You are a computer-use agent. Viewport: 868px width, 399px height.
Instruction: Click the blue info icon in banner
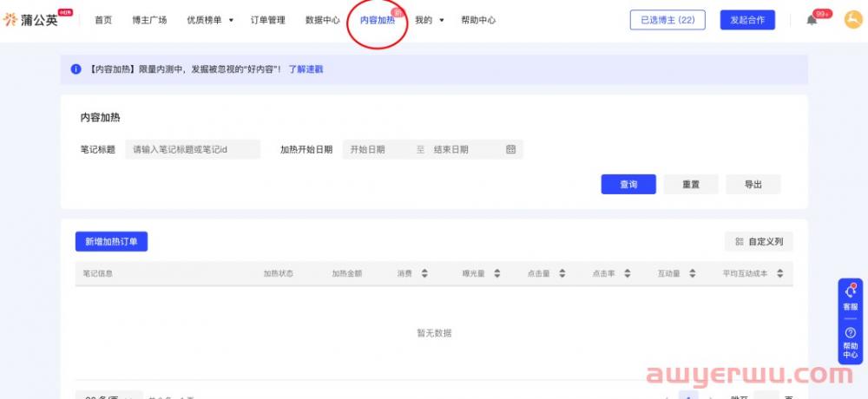click(x=76, y=69)
